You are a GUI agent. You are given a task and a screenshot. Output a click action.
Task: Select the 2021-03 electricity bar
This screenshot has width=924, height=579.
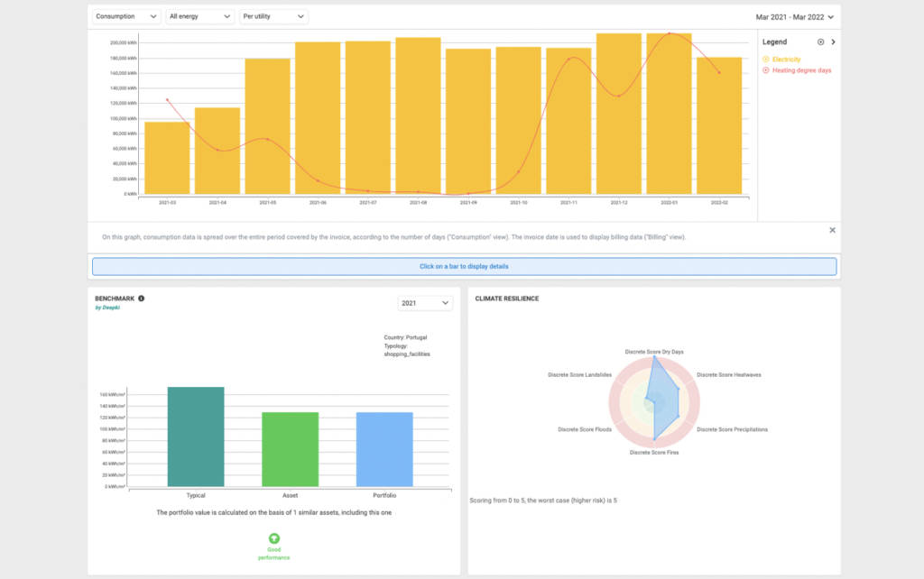pyautogui.click(x=167, y=158)
